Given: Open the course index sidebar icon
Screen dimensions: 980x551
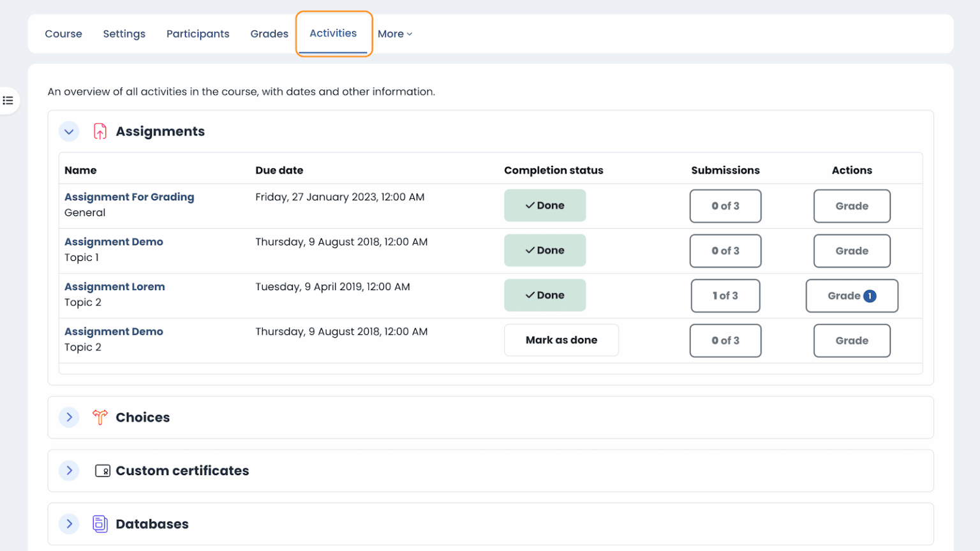Looking at the screenshot, I should click(8, 100).
